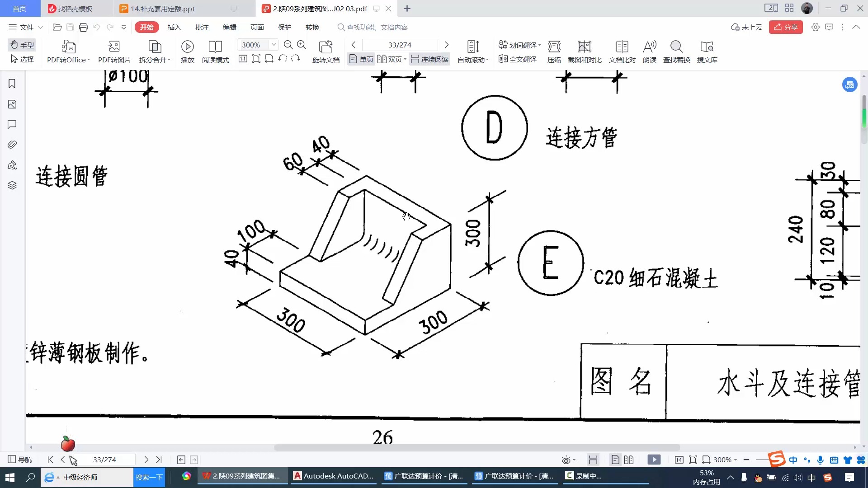Convert PDF to pictures (PDF转图片)
Image resolution: width=868 pixels, height=488 pixels.
click(114, 52)
